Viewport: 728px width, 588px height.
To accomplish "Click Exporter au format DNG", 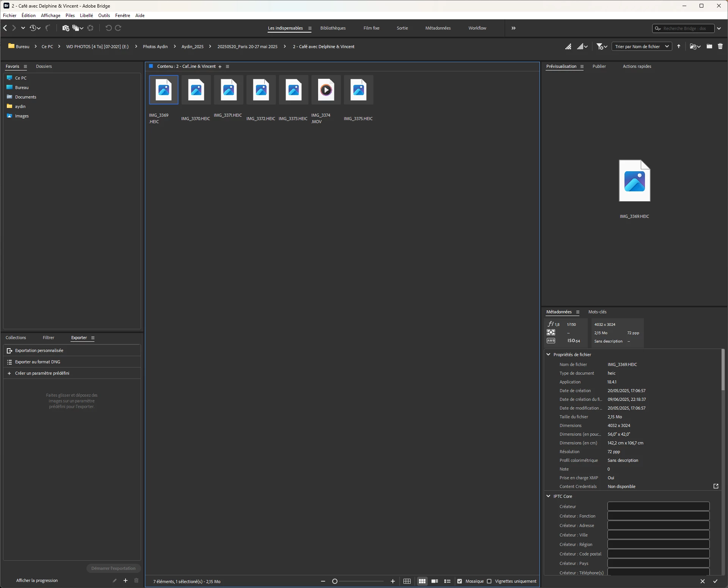I will tap(38, 362).
